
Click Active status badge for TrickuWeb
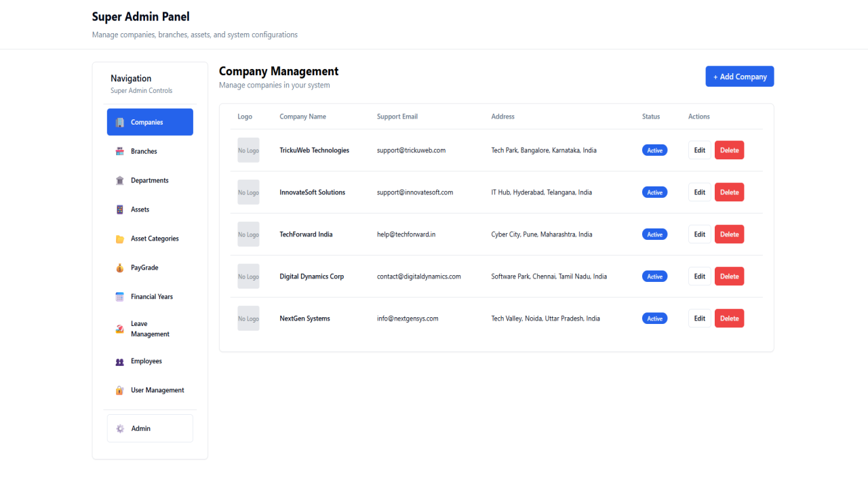pos(654,150)
